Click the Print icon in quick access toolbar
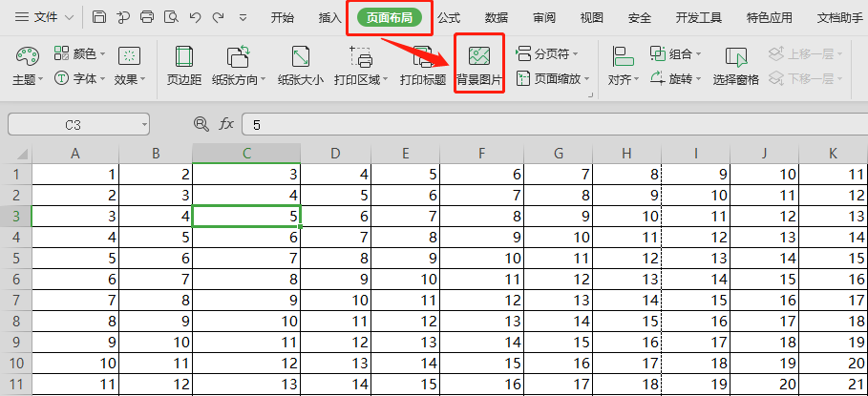This screenshot has width=868, height=396. pyautogui.click(x=147, y=17)
